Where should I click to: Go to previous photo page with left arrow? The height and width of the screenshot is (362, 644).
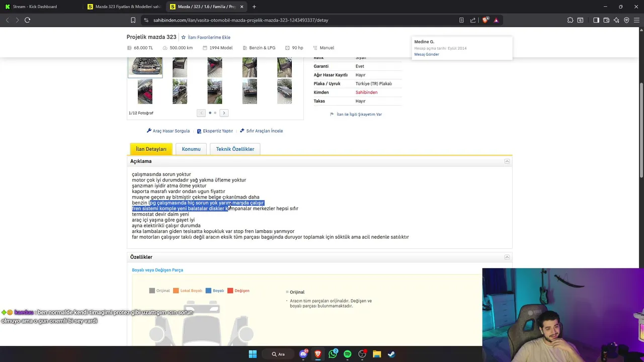click(201, 113)
